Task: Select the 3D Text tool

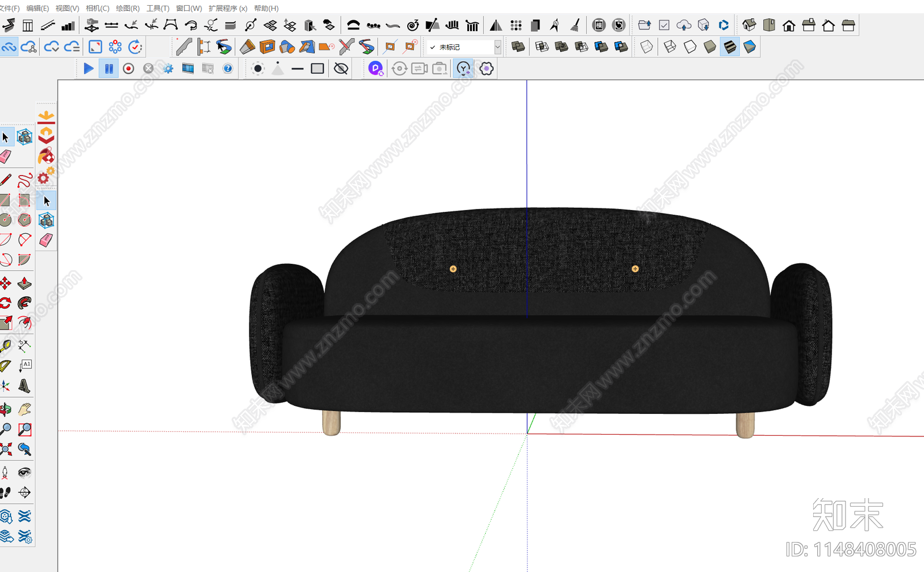Action: (24, 386)
